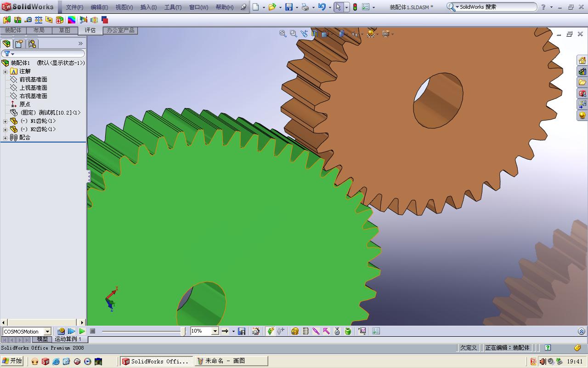Image resolution: width=588 pixels, height=368 pixels.
Task: Click the rainbow color analysis icon
Action: [x=72, y=20]
